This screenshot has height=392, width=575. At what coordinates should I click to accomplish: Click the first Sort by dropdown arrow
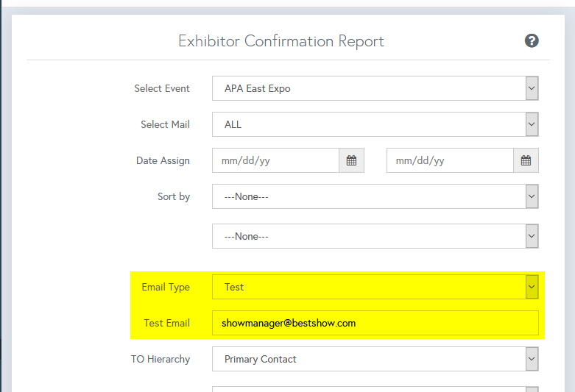(x=532, y=196)
